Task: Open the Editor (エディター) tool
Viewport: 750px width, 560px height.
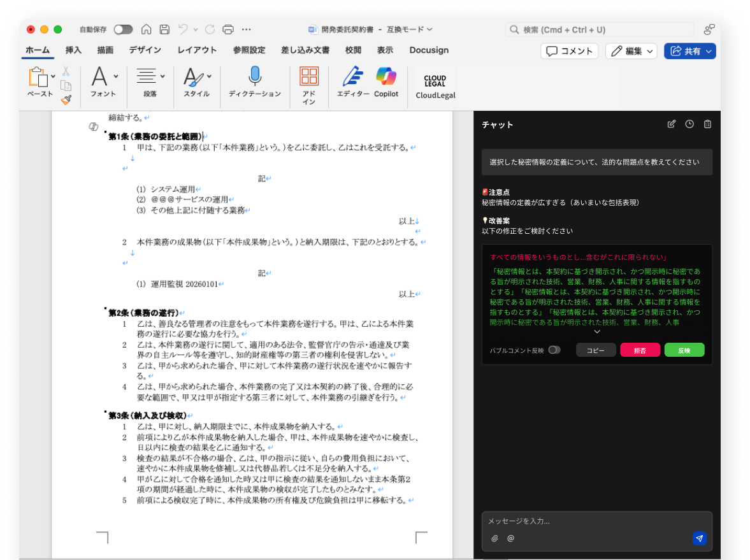Action: 352,82
